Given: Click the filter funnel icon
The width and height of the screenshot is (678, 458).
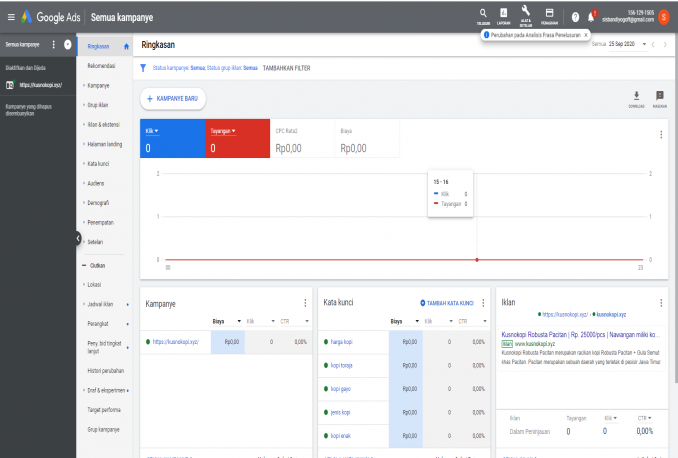Looking at the screenshot, I should 142,68.
